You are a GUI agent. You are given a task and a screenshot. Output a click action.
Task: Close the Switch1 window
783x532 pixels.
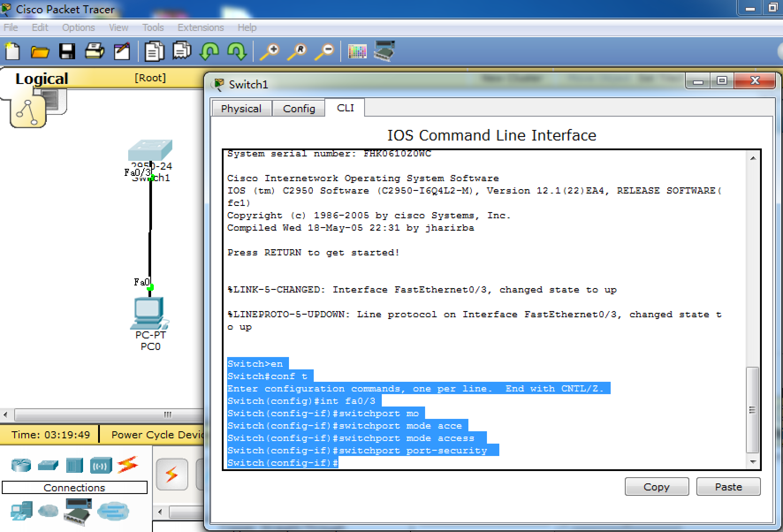pos(755,81)
